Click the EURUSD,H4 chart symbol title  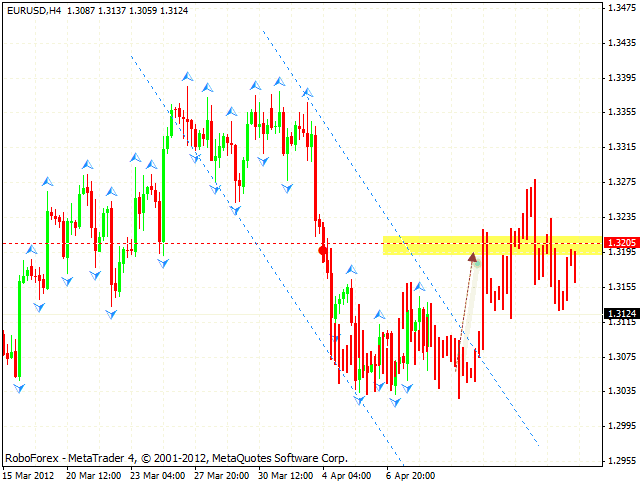pyautogui.click(x=34, y=11)
